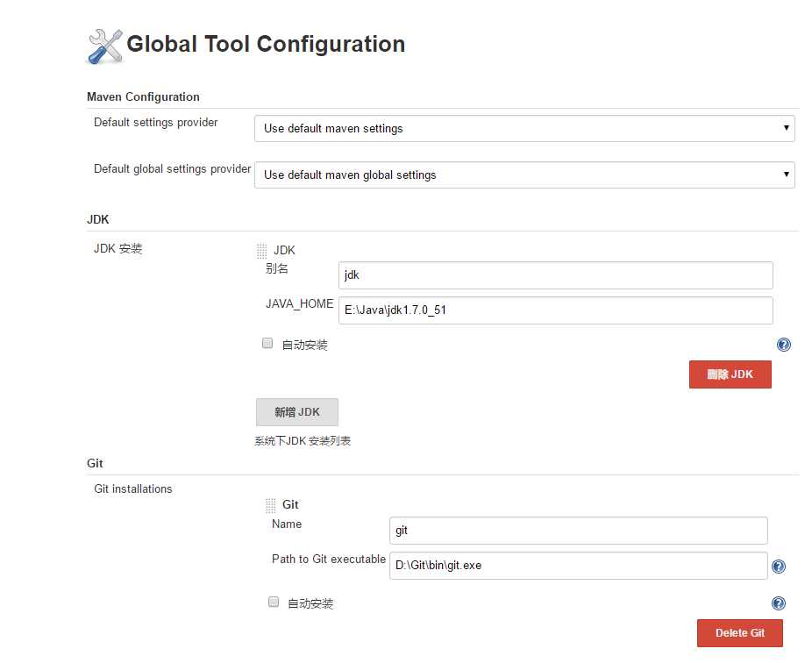812x663 pixels.
Task: Open the Default settings provider dropdown
Action: tap(524, 128)
